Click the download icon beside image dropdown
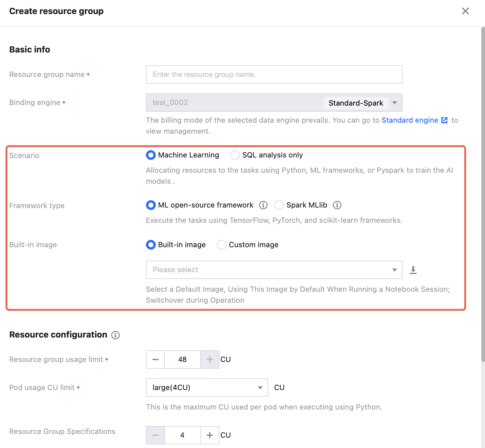The width and height of the screenshot is (485, 448). (x=413, y=270)
